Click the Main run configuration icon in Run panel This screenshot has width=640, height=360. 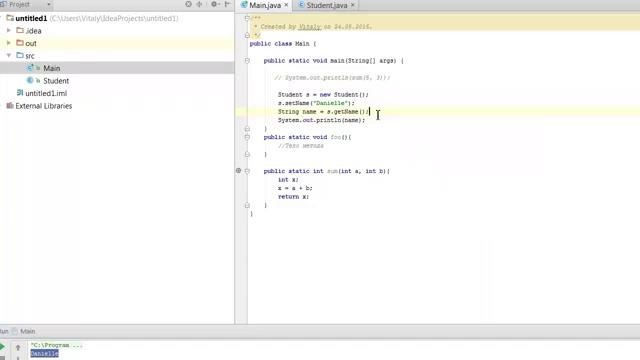point(15,331)
